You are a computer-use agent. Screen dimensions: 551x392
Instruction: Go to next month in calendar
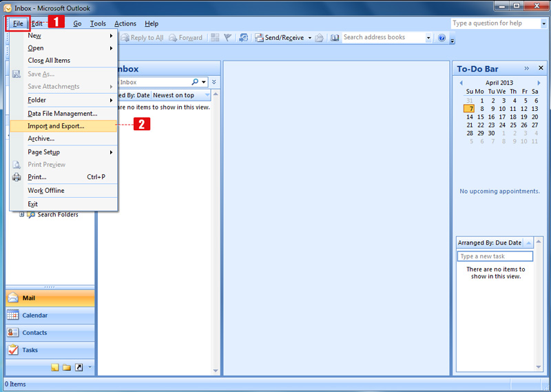[x=539, y=83]
